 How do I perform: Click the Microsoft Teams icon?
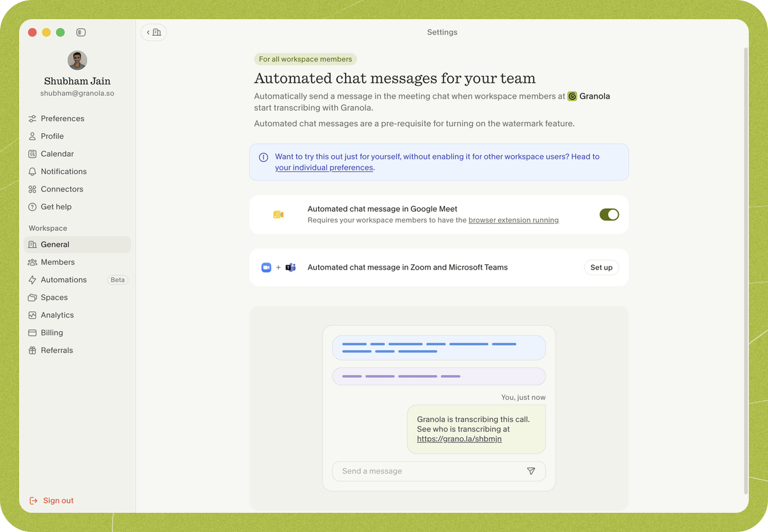[291, 268]
